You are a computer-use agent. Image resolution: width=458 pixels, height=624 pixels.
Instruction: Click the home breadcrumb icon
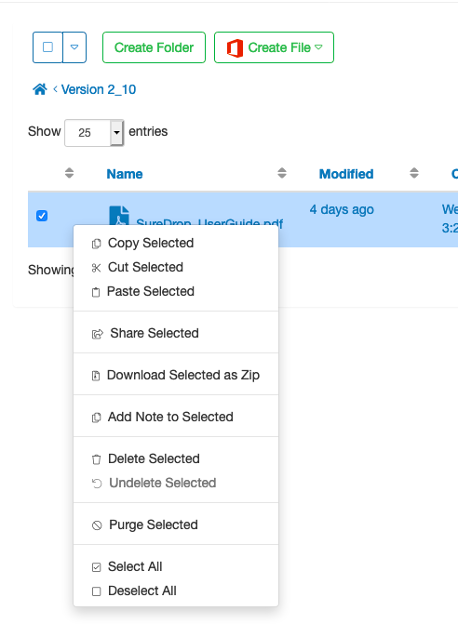click(40, 89)
